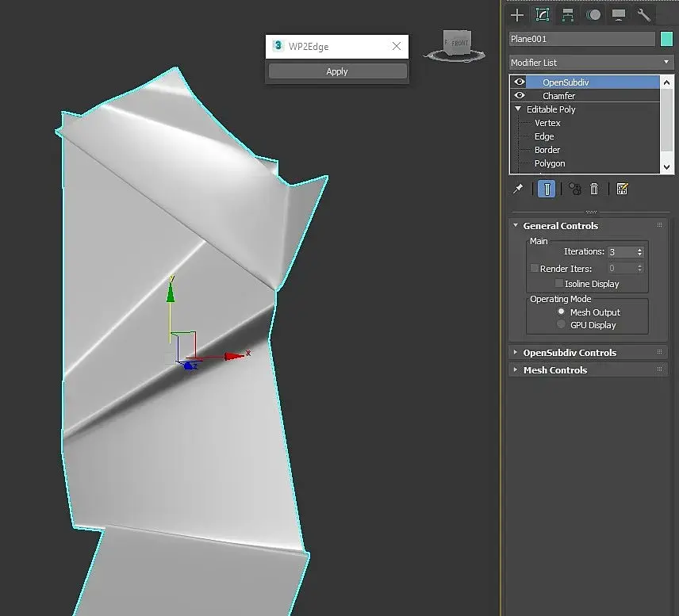Viewport: 679px width, 616px height.
Task: Collapse the Editable Poly tree
Action: click(x=518, y=109)
